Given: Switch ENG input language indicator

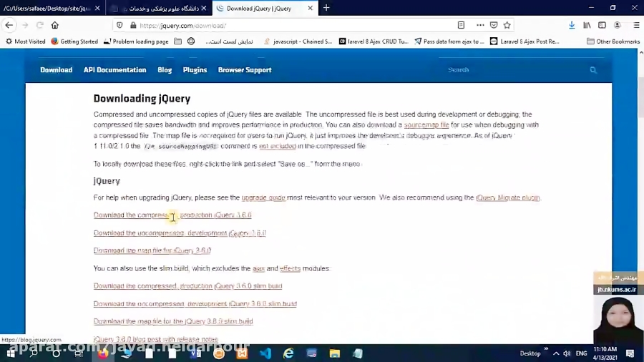Looking at the screenshot, I should click(581, 353).
